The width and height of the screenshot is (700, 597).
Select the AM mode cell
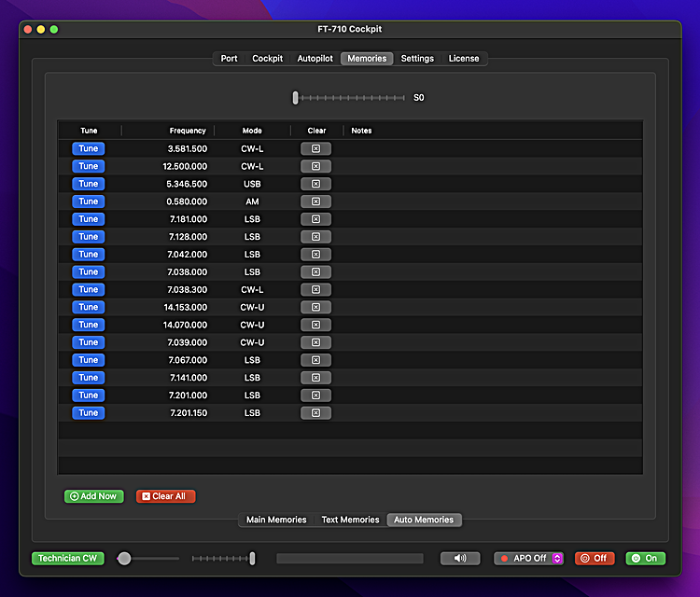252,201
